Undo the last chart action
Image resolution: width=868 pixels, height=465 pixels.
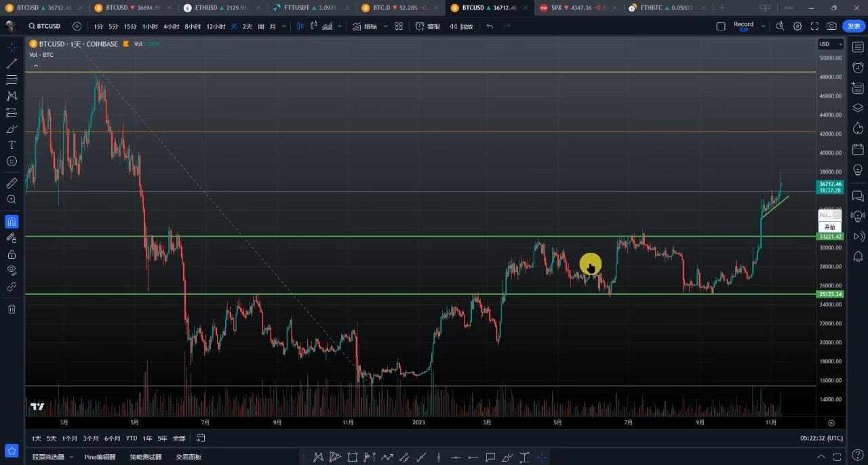pyautogui.click(x=490, y=26)
